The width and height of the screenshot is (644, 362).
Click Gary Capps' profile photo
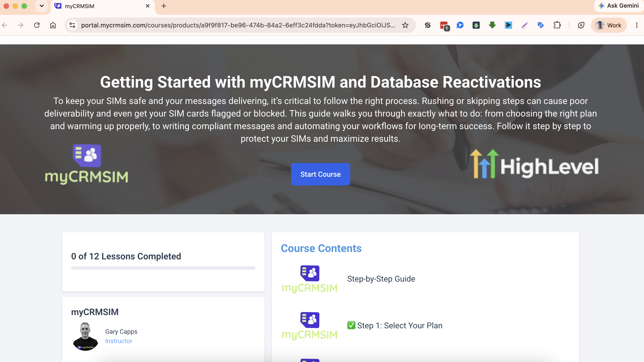[x=85, y=336]
